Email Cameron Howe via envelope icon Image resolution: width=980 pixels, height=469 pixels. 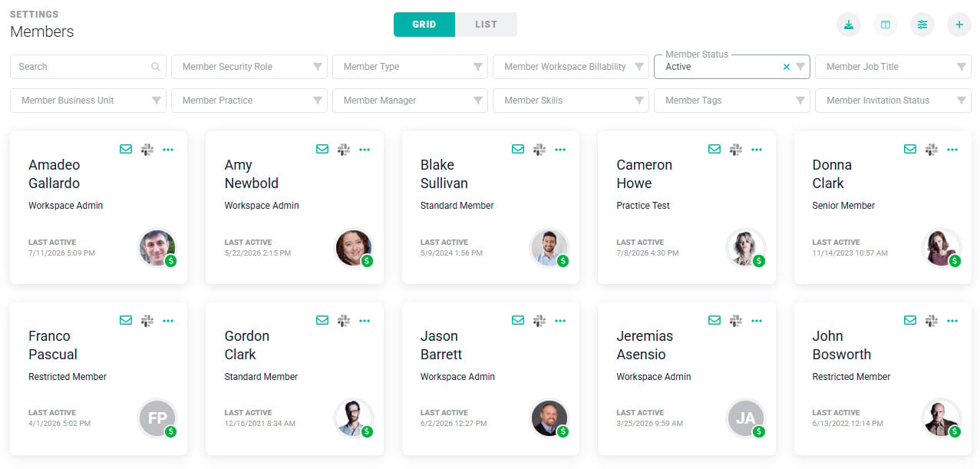(x=714, y=149)
